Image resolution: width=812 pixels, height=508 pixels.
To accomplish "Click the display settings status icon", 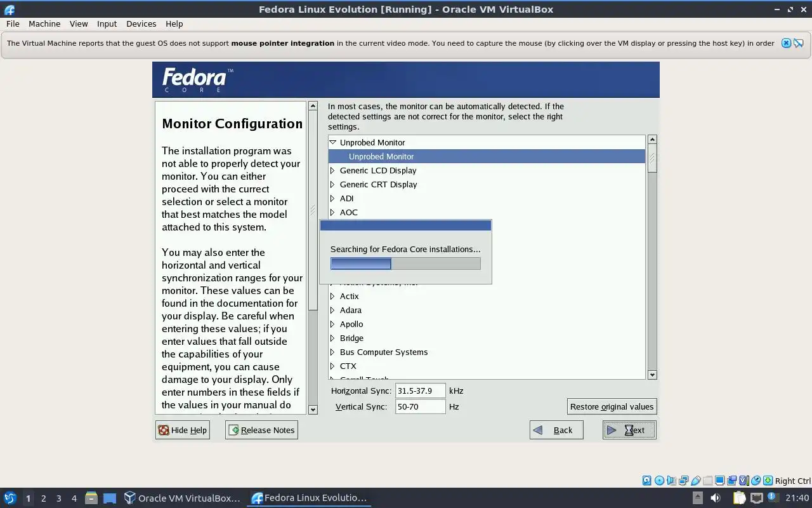I will pyautogui.click(x=719, y=481).
